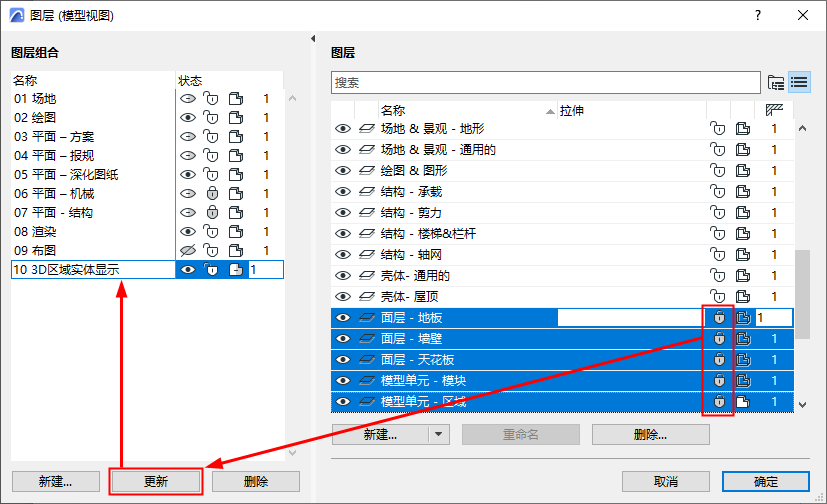Switch to layer folder tree view icon
Viewport: 827px width, 504px height.
[x=776, y=83]
